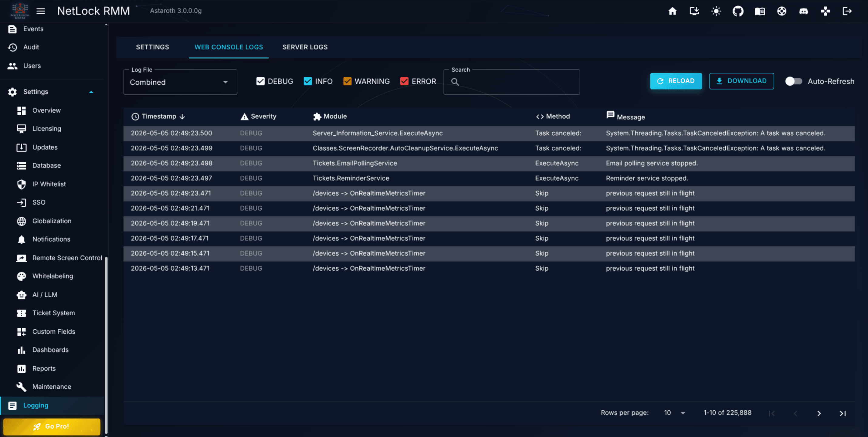The width and height of the screenshot is (868, 437).
Task: Click the RELOAD button
Action: [676, 81]
